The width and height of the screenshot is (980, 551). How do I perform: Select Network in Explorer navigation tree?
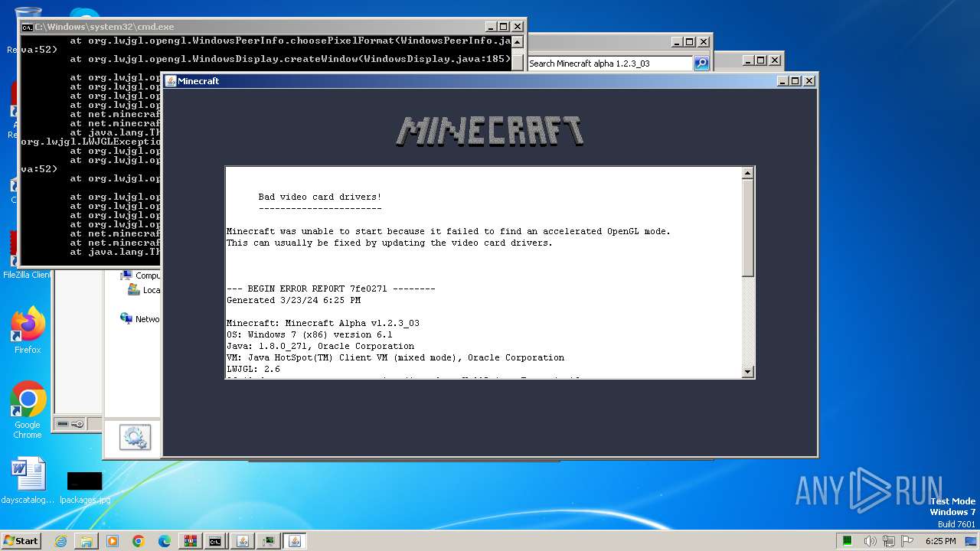point(140,319)
